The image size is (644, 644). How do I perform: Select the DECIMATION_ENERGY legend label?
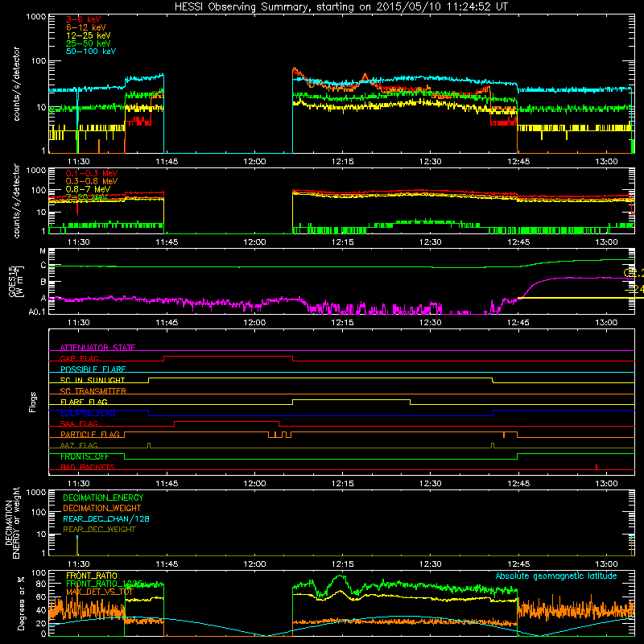tap(103, 497)
